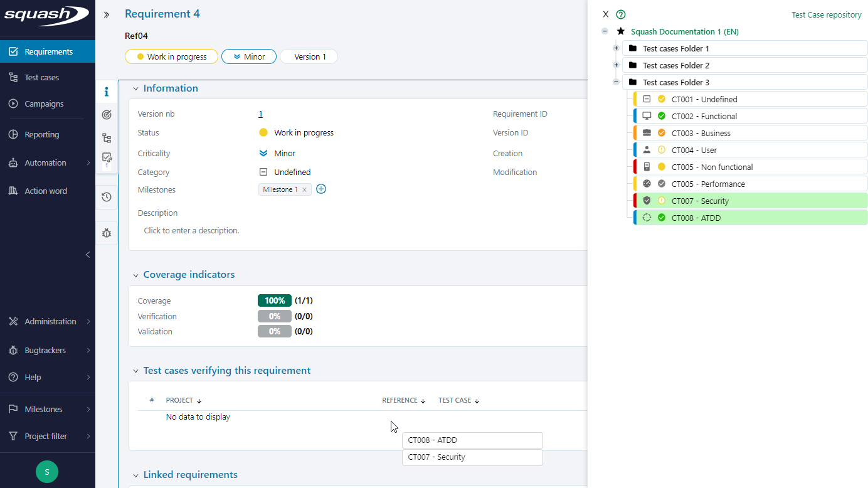Open the requirement history clock icon
This screenshot has width=868, height=488.
point(107,196)
